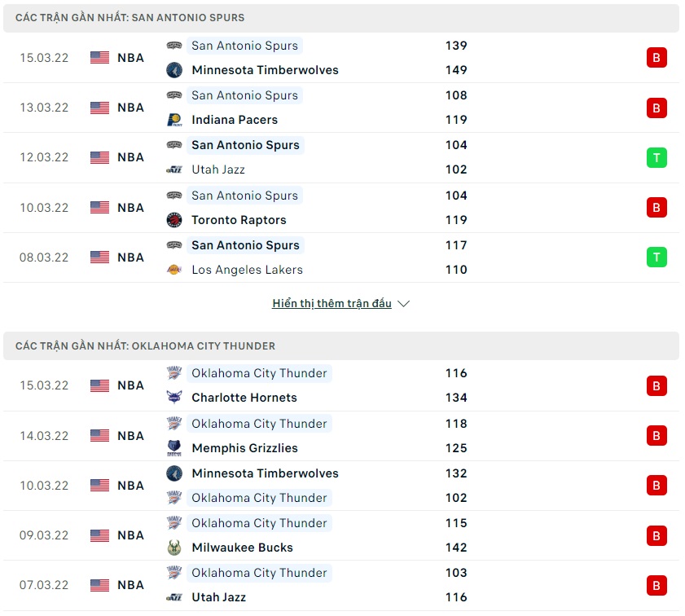The height and width of the screenshot is (616, 685).
Task: Click the Memphis Grizzlies team logo
Action: 173,448
